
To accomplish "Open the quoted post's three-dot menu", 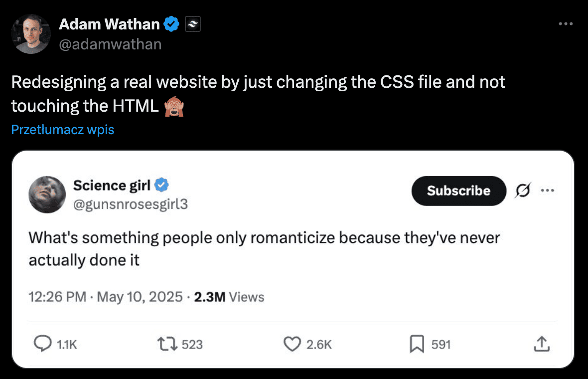I will point(548,190).
